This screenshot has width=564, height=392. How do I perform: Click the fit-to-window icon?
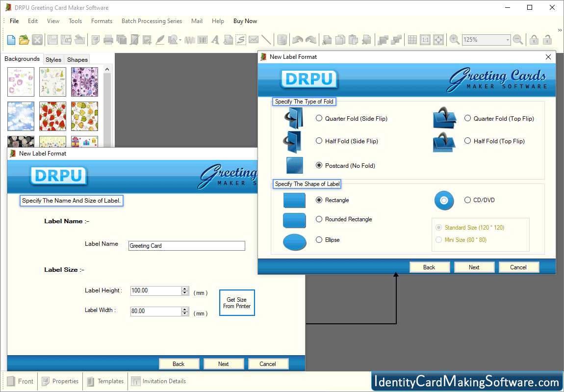[x=438, y=40]
